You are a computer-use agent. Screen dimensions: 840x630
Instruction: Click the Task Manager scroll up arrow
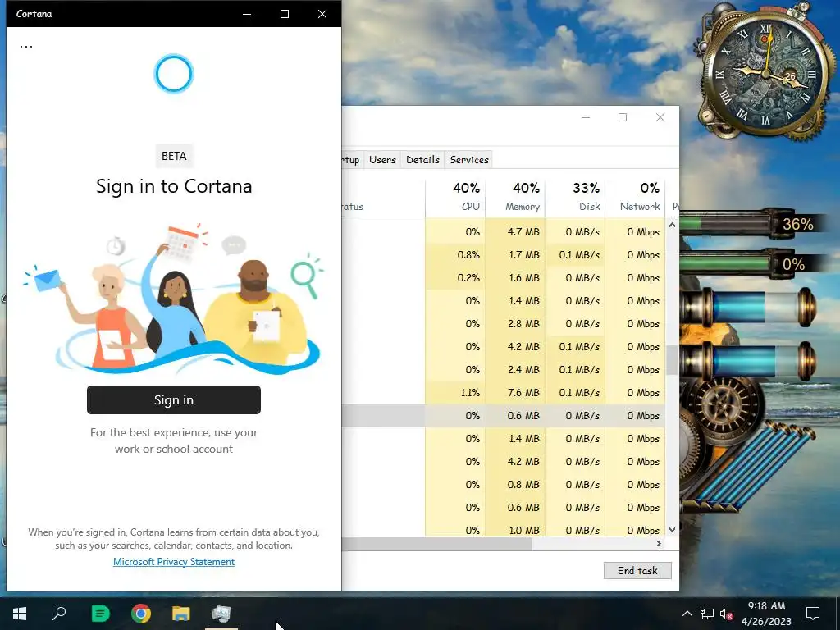tap(672, 225)
